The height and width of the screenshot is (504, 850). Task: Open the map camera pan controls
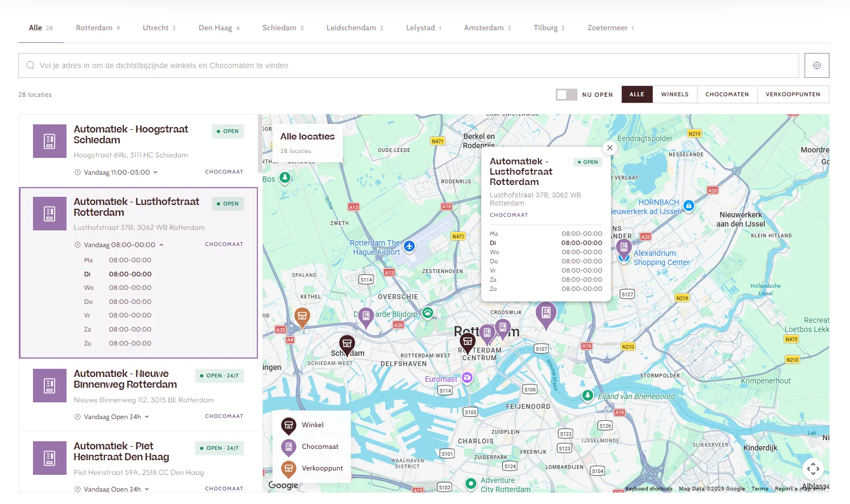[x=813, y=469]
